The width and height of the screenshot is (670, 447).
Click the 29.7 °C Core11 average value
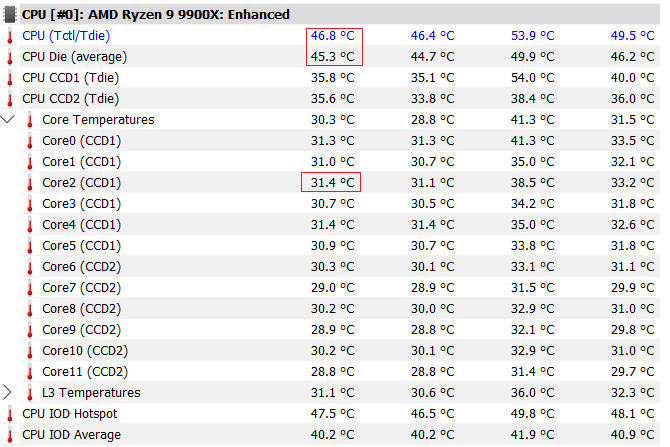632,371
